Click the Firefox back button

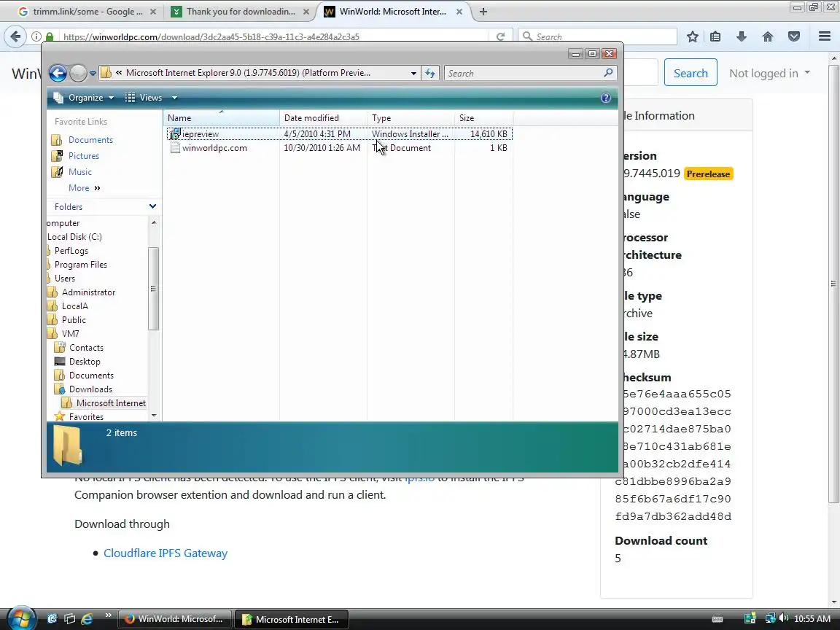[15, 36]
